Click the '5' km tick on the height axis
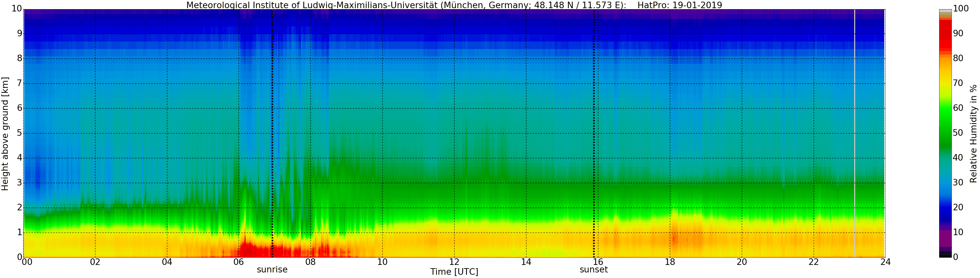Image resolution: width=980 pixels, height=278 pixels. pyautogui.click(x=20, y=133)
